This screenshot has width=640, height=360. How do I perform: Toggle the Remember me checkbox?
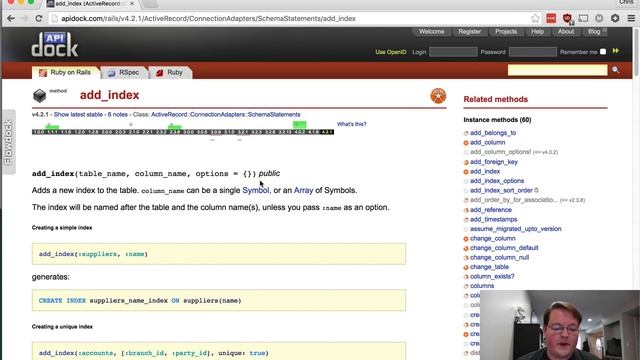tap(603, 52)
